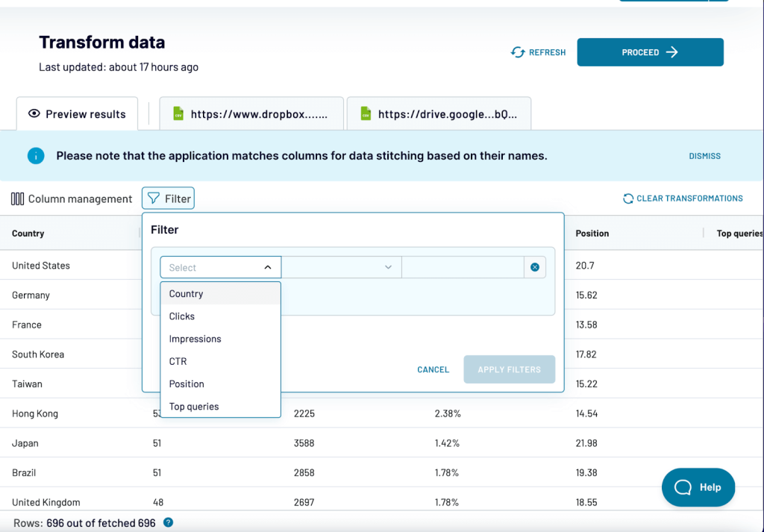764x532 pixels.
Task: Dismiss the data stitching notice
Action: tap(704, 156)
